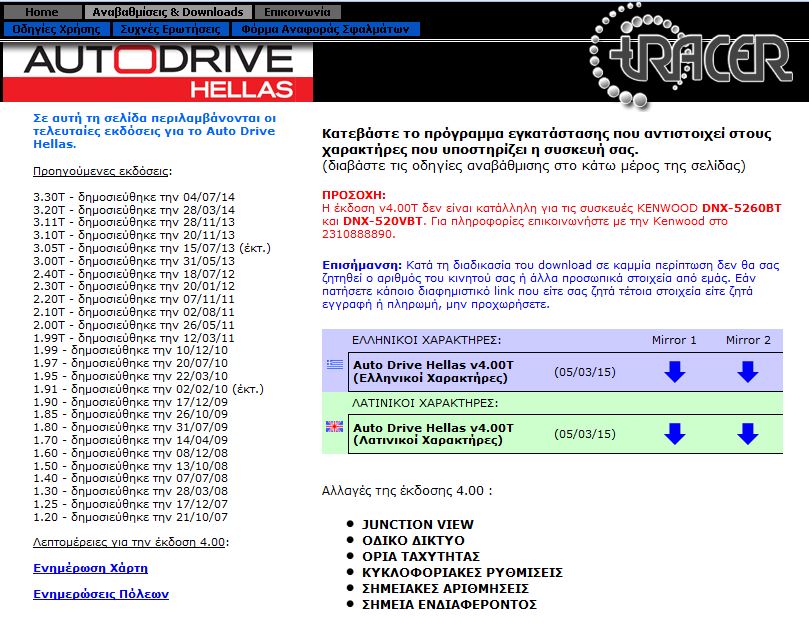Click the British flag icon

[335, 427]
